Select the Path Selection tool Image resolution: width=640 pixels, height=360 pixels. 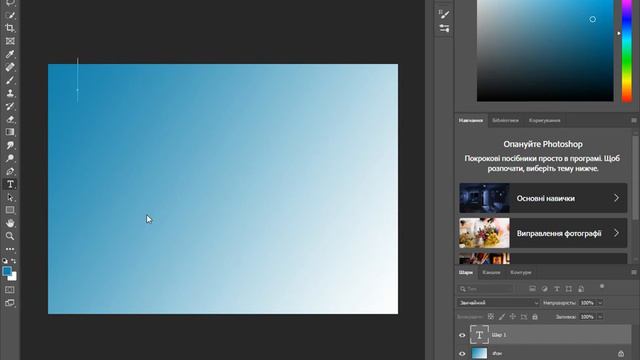[10, 198]
